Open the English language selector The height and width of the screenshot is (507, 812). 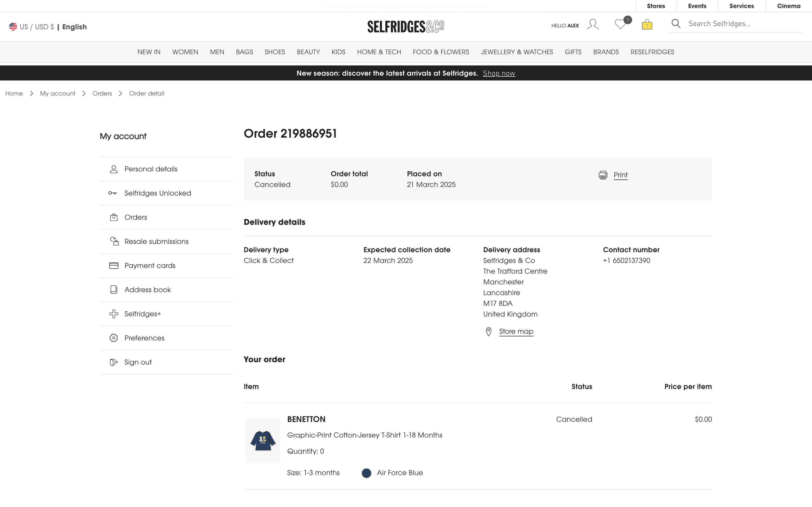click(x=74, y=27)
